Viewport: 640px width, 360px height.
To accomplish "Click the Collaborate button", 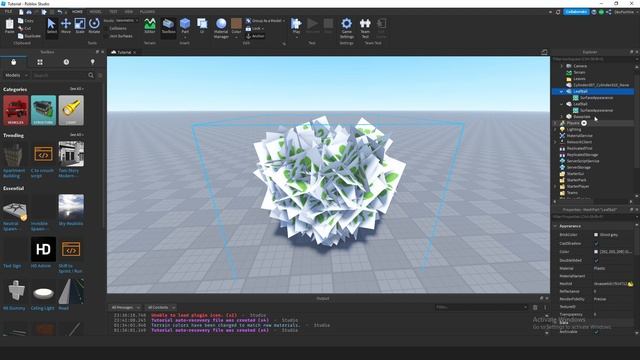I will [576, 12].
